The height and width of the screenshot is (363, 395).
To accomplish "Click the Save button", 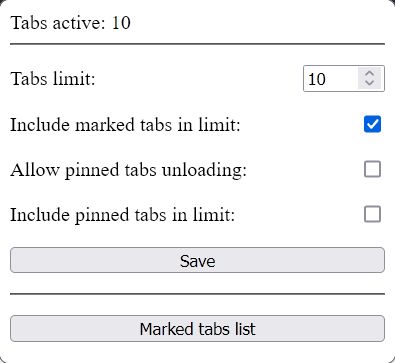I will (x=197, y=260).
